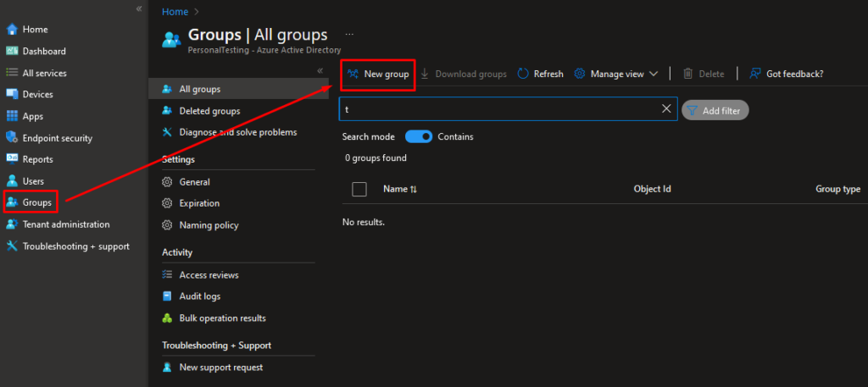Open the Apps grid icon

click(x=12, y=116)
